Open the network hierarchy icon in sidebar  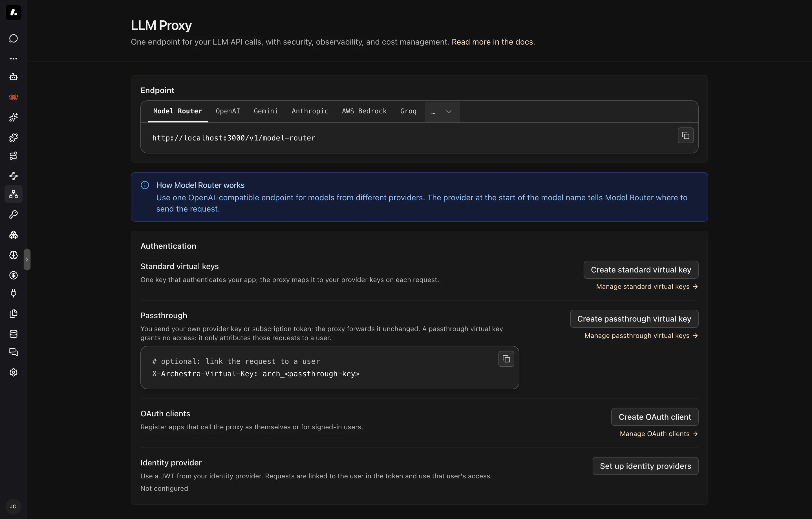[x=14, y=194]
